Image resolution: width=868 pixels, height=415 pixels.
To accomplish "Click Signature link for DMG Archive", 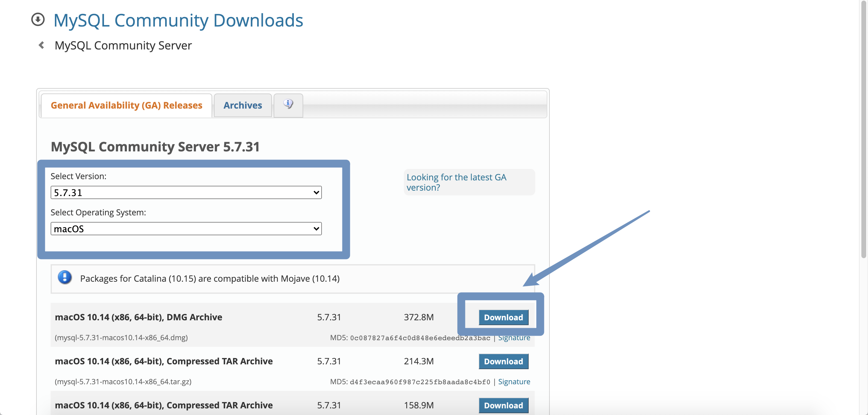I will pos(514,337).
